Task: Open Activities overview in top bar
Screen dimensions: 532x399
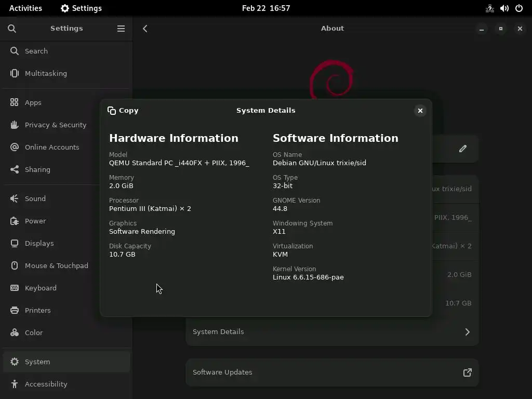Action: [x=26, y=8]
